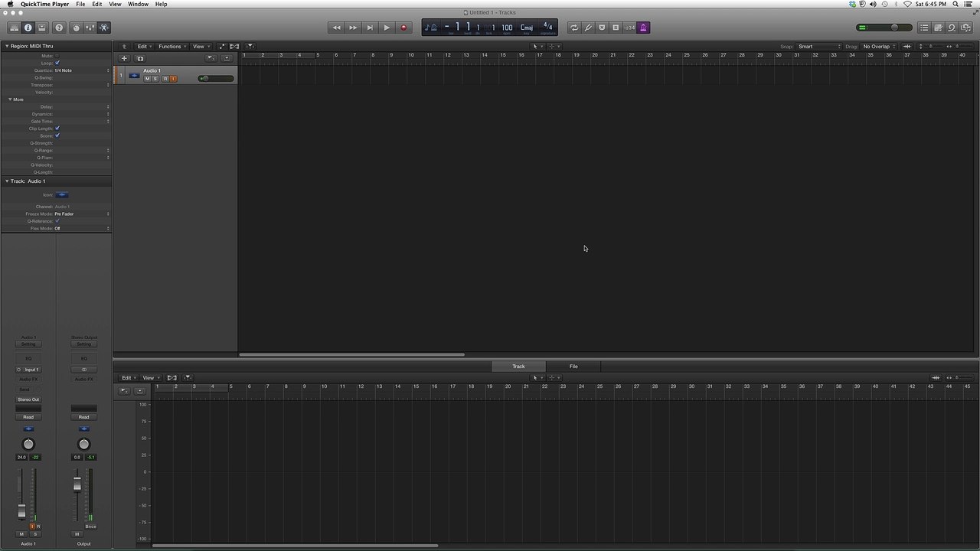The height and width of the screenshot is (551, 980).
Task: Toggle the Replace mode icon
Action: [x=602, y=28]
